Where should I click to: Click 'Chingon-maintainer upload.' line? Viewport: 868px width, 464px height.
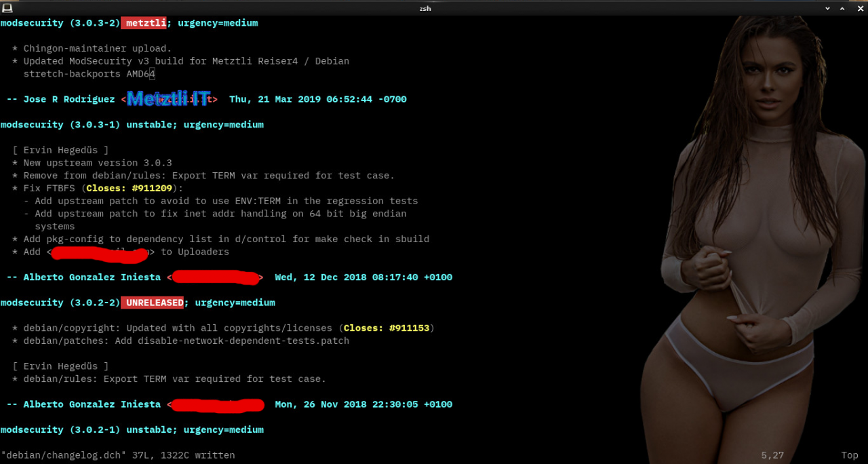92,48
